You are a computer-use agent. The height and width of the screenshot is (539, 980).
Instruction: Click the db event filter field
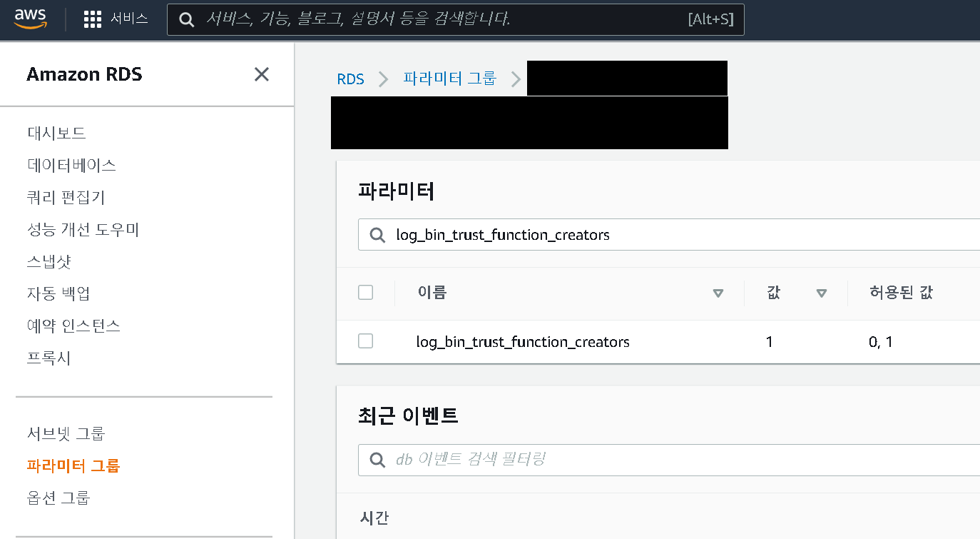669,459
